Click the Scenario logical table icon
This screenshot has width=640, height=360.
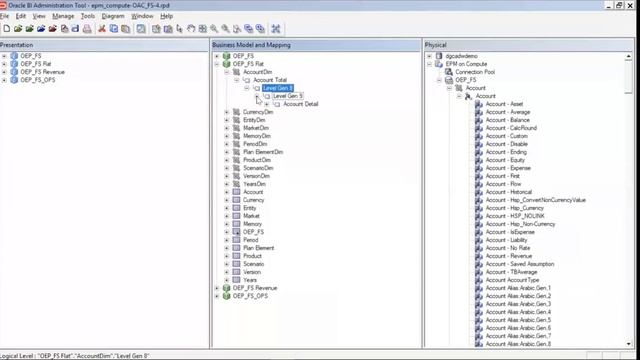[236, 264]
